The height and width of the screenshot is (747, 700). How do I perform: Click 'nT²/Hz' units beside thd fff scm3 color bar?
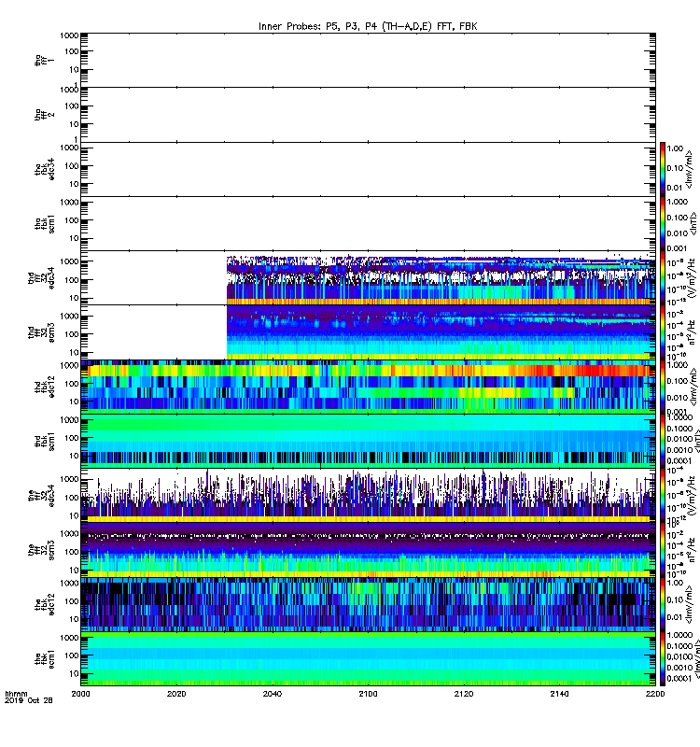[x=691, y=332]
